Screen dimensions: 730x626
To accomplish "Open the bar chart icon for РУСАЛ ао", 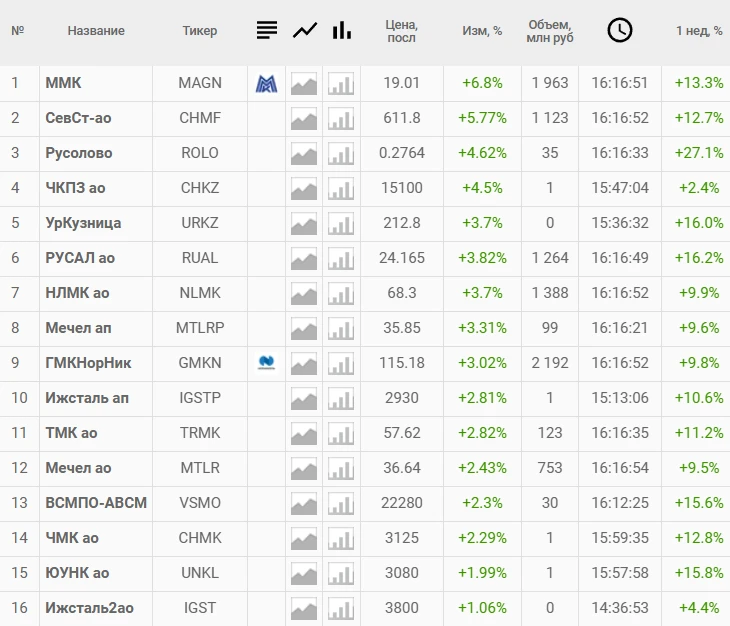I will coord(341,259).
